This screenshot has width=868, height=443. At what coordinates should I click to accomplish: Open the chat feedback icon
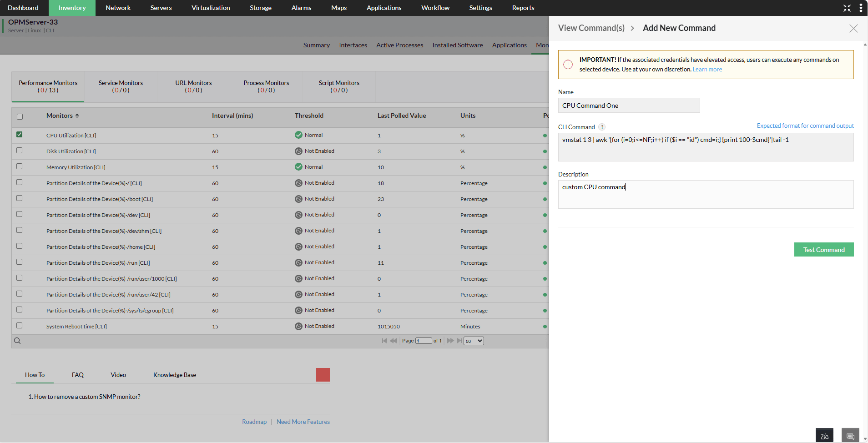click(x=849, y=435)
